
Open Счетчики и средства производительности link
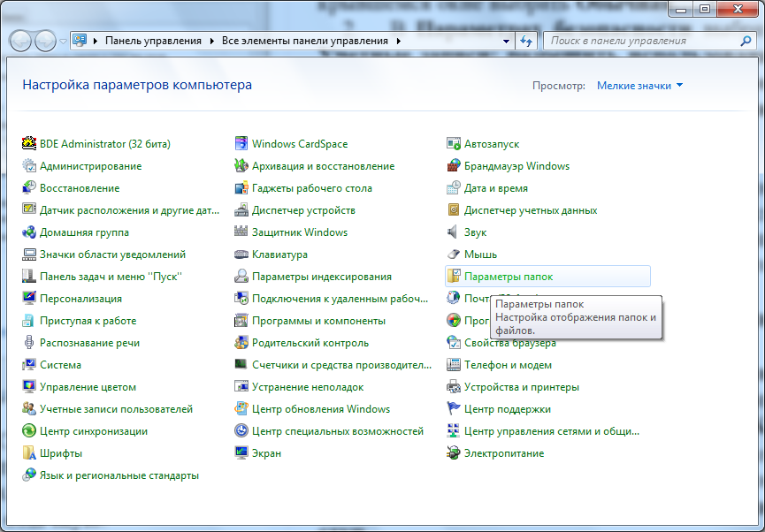click(x=341, y=365)
